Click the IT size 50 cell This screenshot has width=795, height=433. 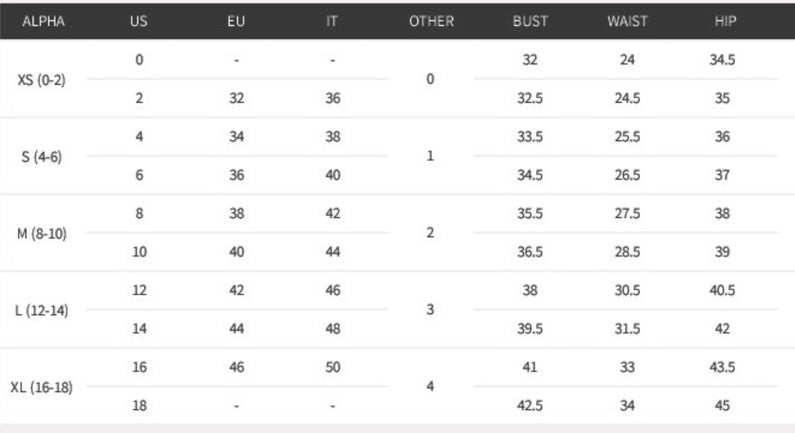(332, 367)
